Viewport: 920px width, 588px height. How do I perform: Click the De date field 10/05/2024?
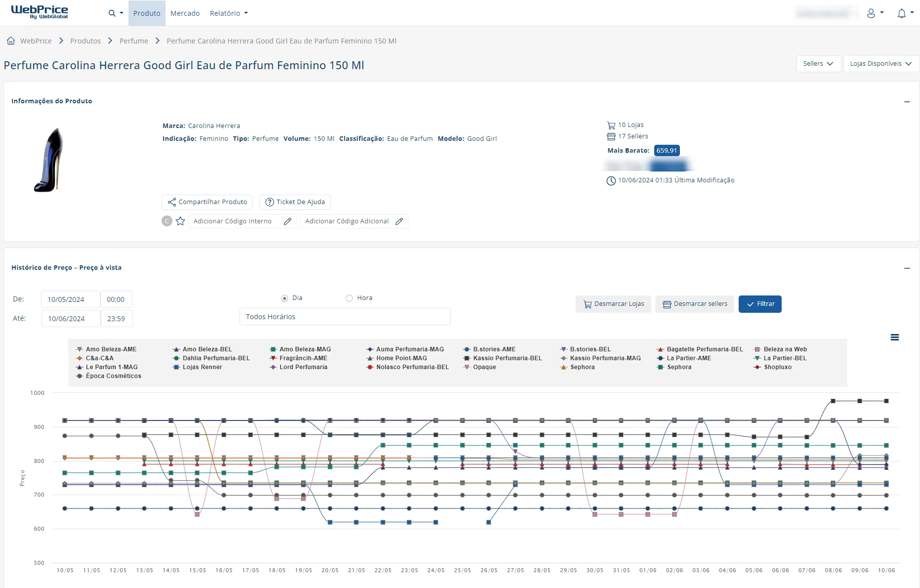[71, 299]
